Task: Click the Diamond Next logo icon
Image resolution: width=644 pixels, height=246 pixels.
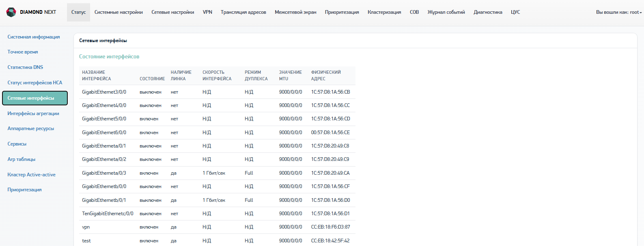Action: 11,12
